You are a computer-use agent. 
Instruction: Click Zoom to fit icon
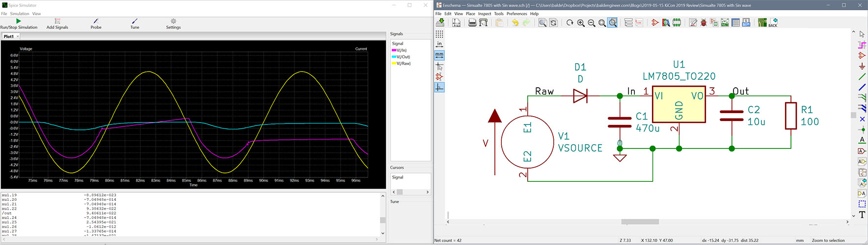[x=602, y=23]
